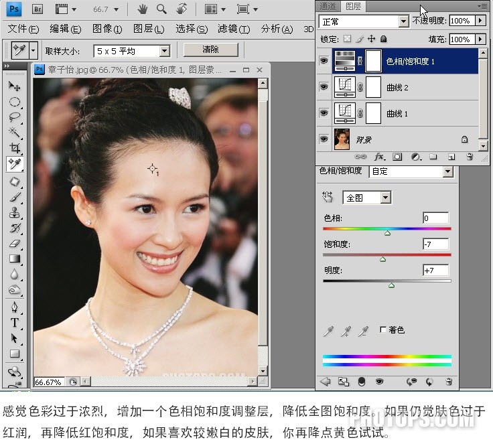
Task: Toggle lock all icon
Action: pos(383,39)
